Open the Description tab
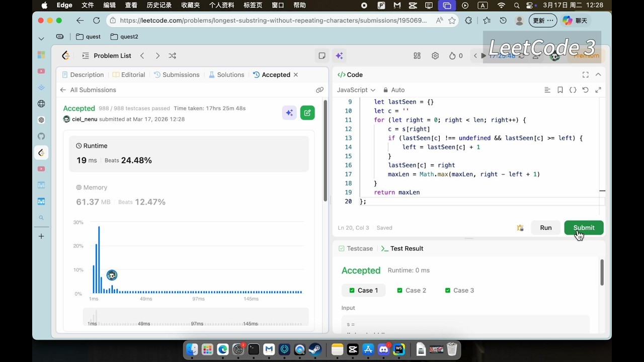 coord(83,74)
